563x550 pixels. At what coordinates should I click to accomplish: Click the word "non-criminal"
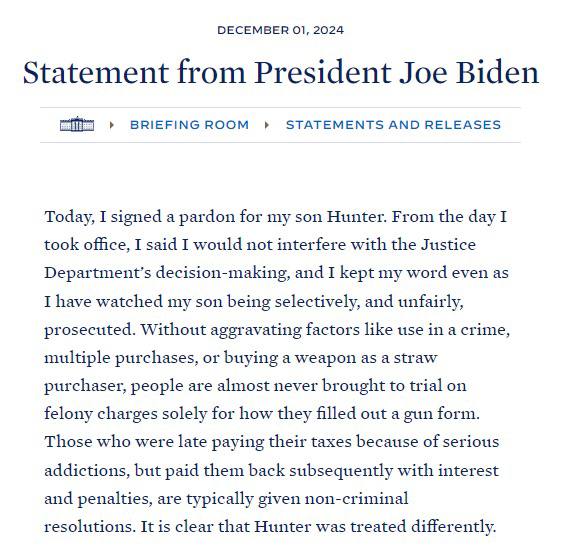click(x=356, y=499)
